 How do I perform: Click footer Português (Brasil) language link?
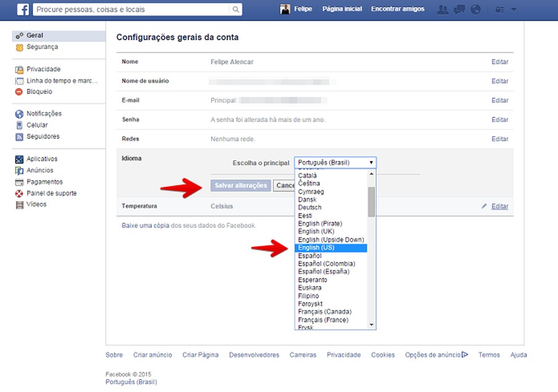(131, 382)
